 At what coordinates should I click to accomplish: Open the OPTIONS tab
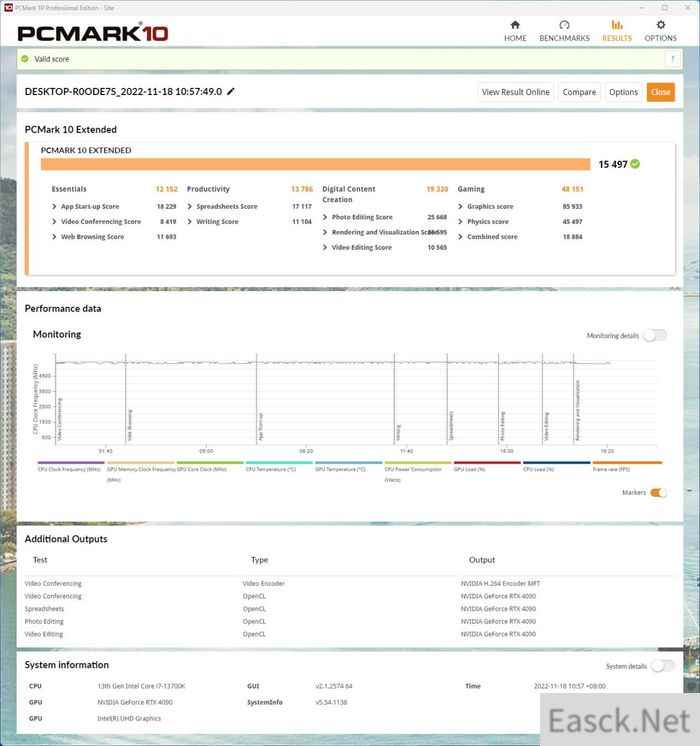tap(661, 31)
